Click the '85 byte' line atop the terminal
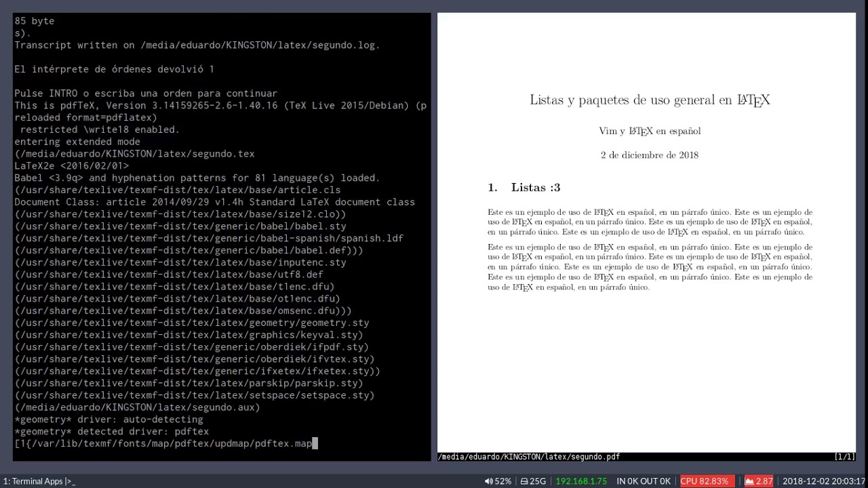 pos(34,21)
